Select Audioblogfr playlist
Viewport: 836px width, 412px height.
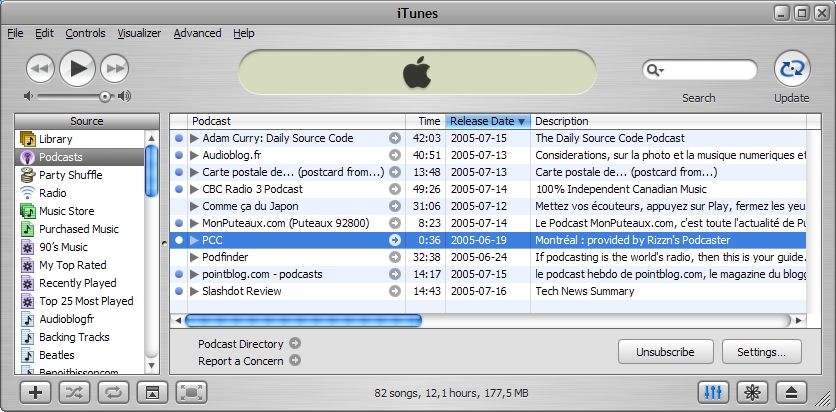coord(80,319)
